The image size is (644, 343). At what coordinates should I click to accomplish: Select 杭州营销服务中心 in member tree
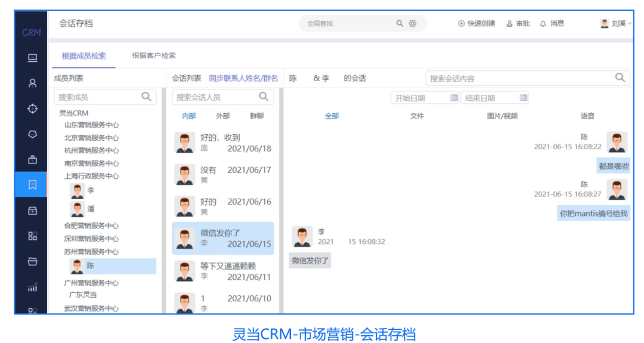coord(91,150)
